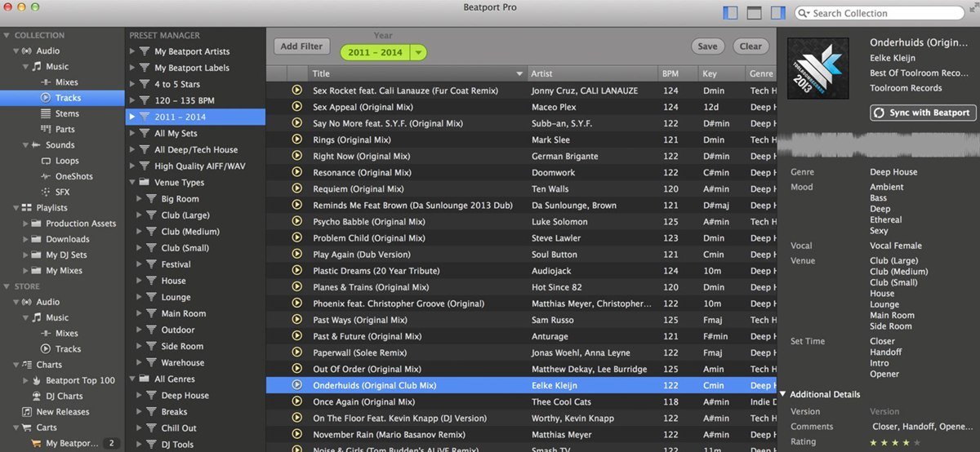The width and height of the screenshot is (980, 452).
Task: Open the Downloads playlist folder
Action: 67,239
